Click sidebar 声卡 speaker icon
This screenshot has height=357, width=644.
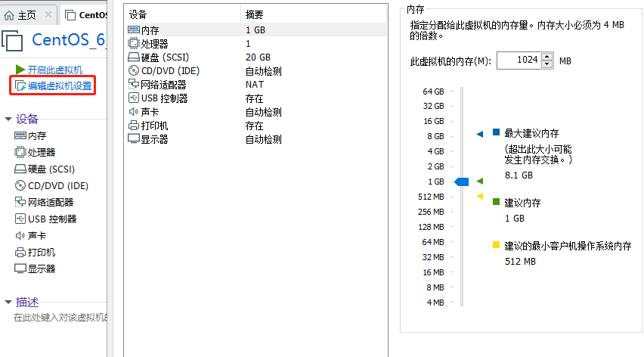point(20,235)
